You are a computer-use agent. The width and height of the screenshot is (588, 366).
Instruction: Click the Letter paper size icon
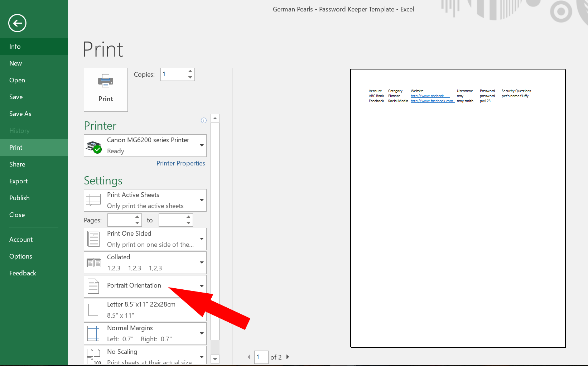(93, 309)
